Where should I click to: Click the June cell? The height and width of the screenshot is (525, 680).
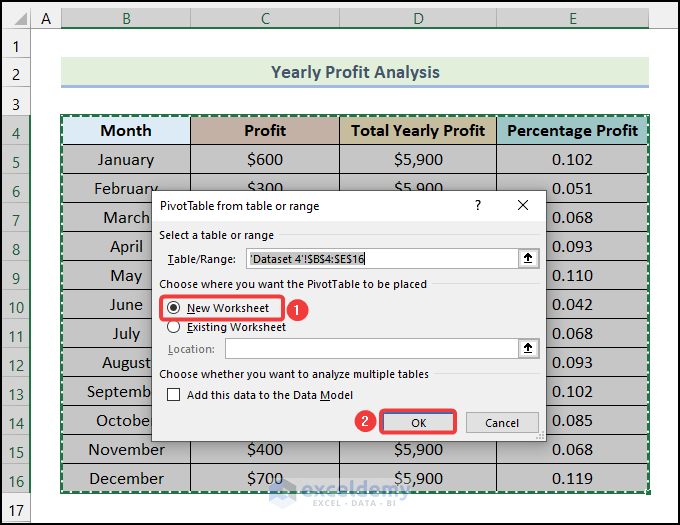(108, 305)
